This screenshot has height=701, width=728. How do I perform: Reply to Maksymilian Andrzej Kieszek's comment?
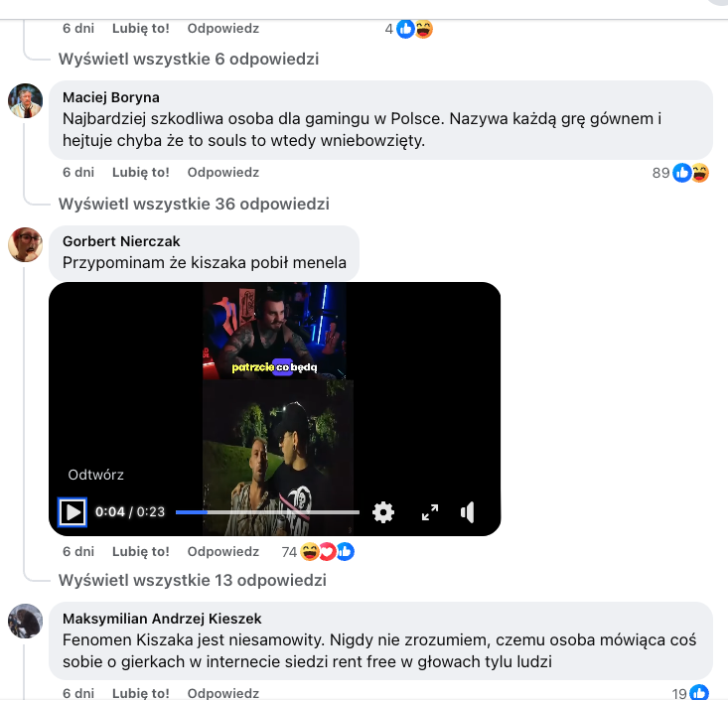click(x=223, y=693)
